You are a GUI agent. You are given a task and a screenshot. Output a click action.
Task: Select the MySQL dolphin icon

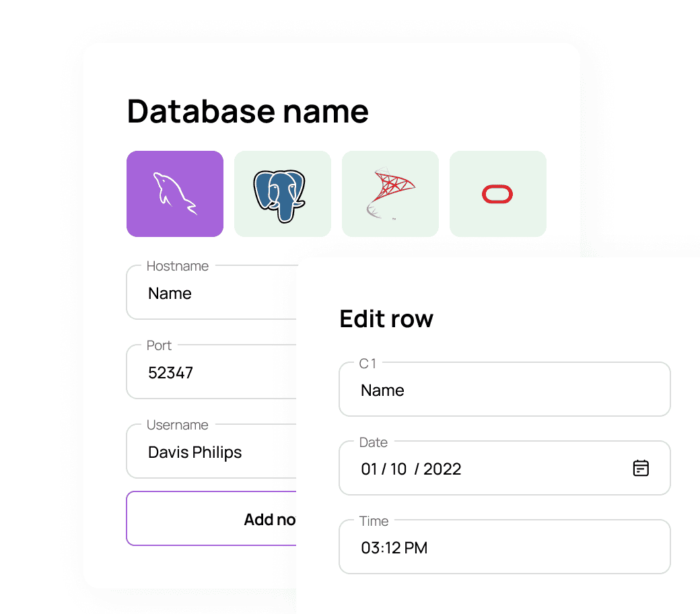pos(175,194)
